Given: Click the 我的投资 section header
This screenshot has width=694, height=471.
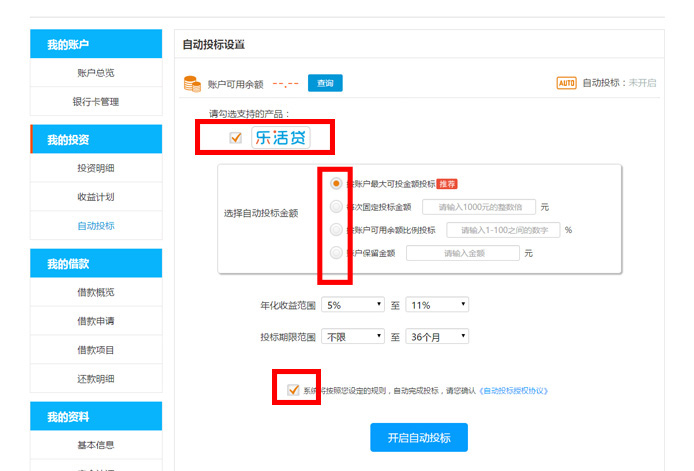Looking at the screenshot, I should coord(96,139).
